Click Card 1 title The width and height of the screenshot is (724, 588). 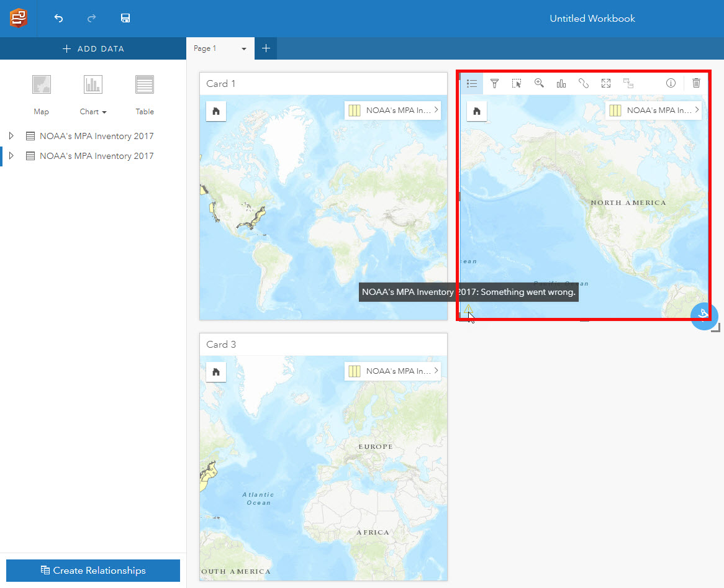click(220, 84)
